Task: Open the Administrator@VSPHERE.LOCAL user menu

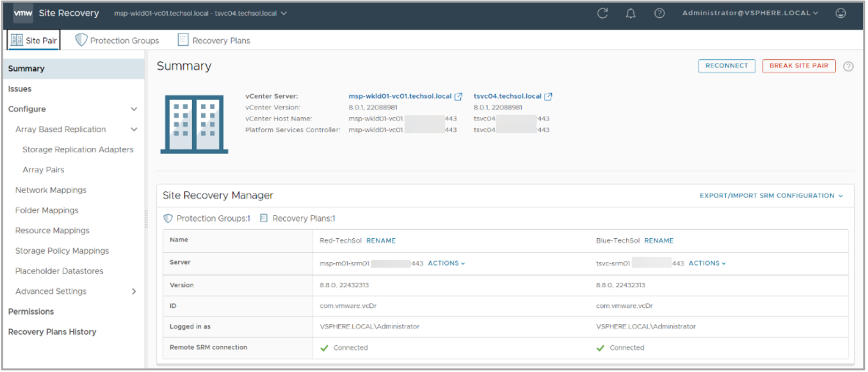Action: pyautogui.click(x=750, y=13)
